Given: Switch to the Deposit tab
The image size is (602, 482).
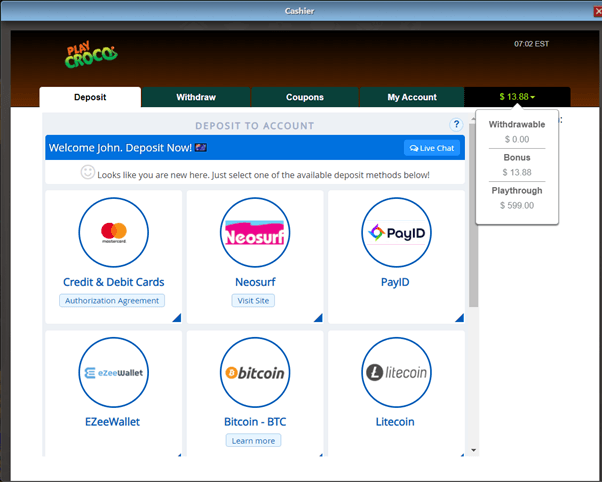Looking at the screenshot, I should [90, 97].
